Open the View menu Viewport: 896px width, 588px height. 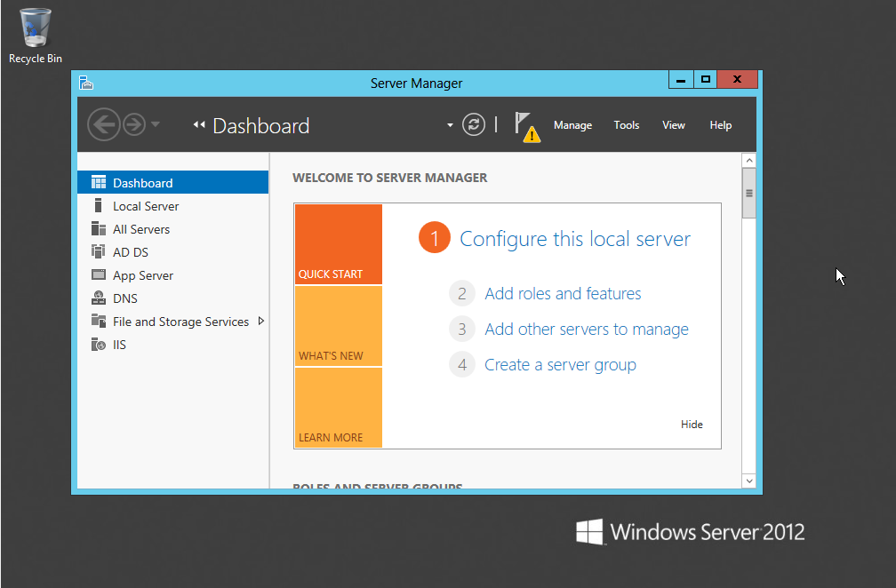(x=673, y=125)
